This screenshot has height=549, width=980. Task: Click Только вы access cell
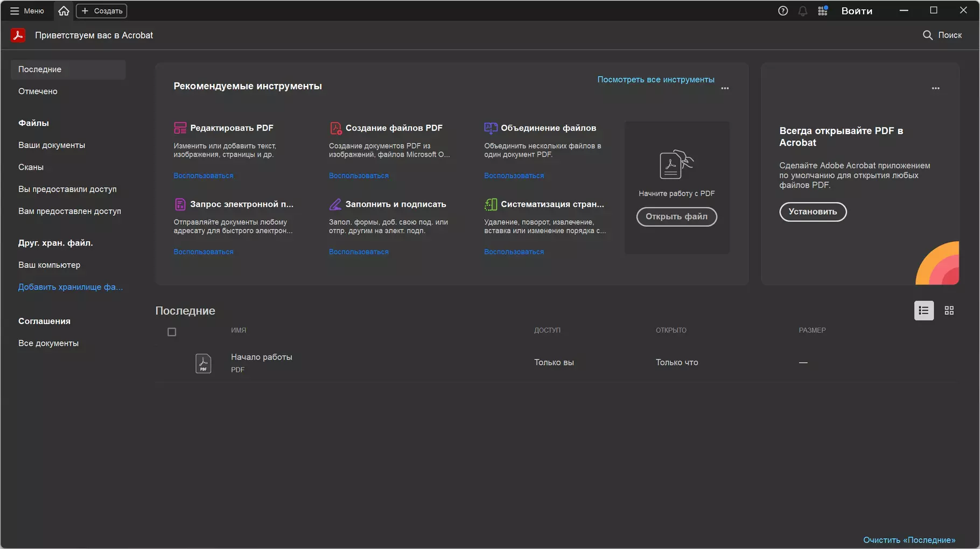click(x=554, y=363)
